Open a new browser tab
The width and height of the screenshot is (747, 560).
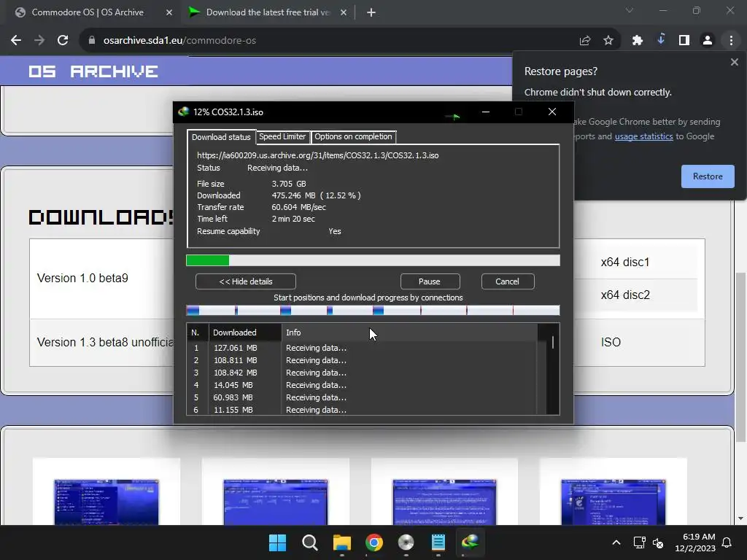(371, 12)
